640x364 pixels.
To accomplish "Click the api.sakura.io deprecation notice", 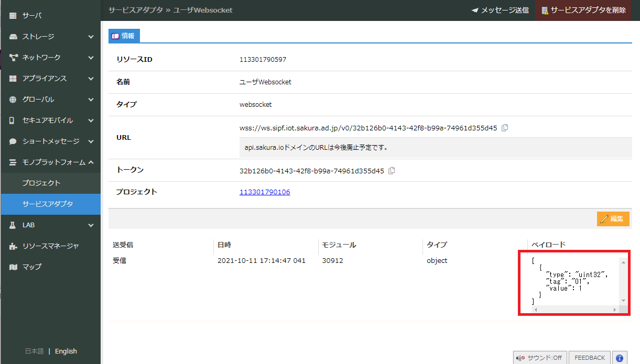I will [x=316, y=147].
